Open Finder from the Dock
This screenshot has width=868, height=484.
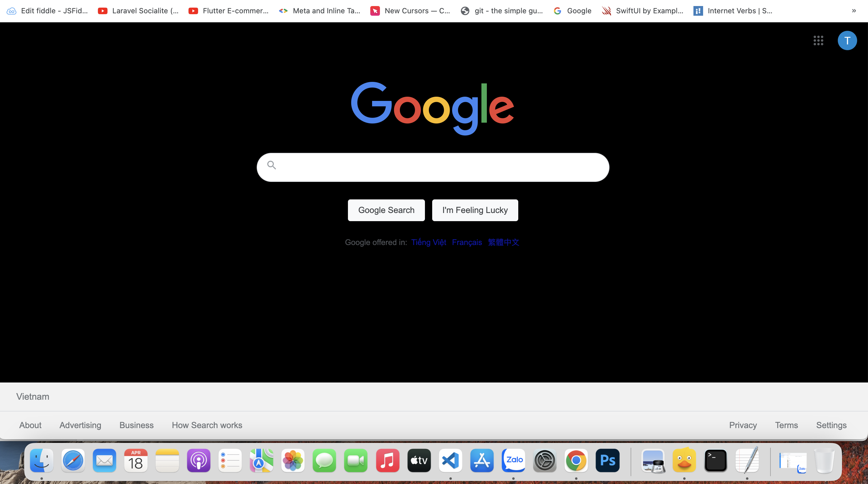tap(41, 460)
